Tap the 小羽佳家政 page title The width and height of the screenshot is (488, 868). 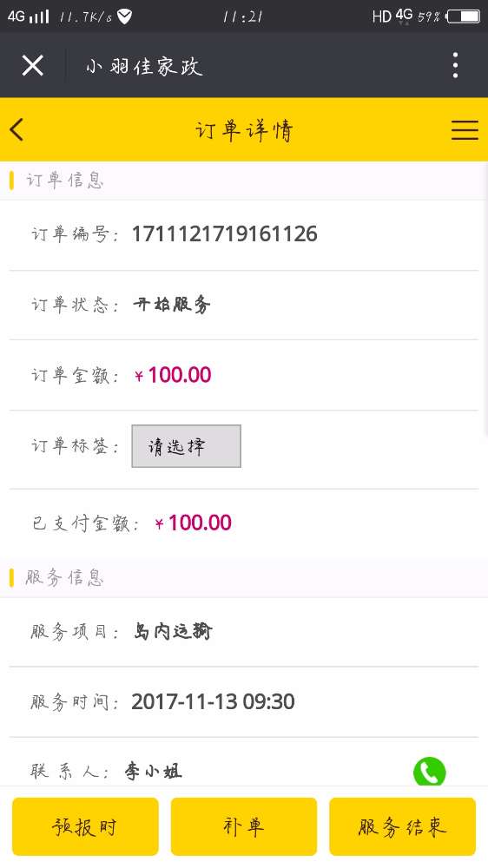pos(144,67)
